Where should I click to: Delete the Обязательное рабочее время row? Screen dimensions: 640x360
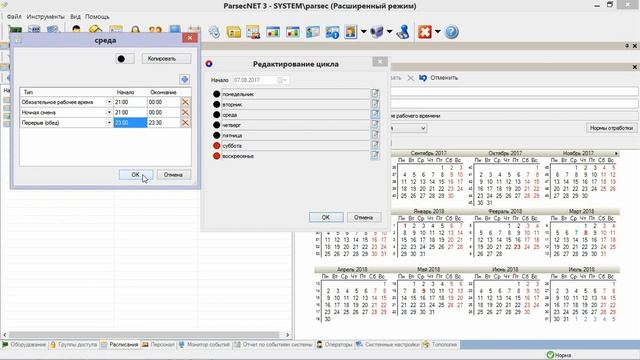(185, 102)
